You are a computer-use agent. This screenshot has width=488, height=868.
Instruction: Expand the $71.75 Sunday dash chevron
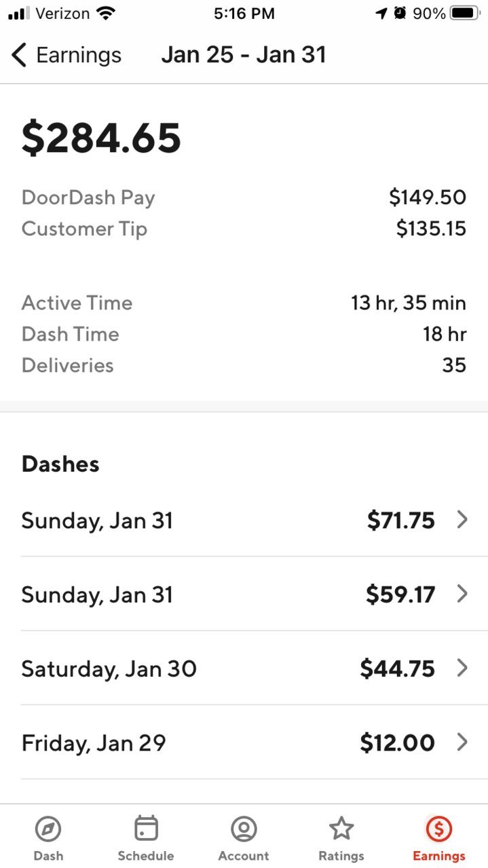coord(462,520)
